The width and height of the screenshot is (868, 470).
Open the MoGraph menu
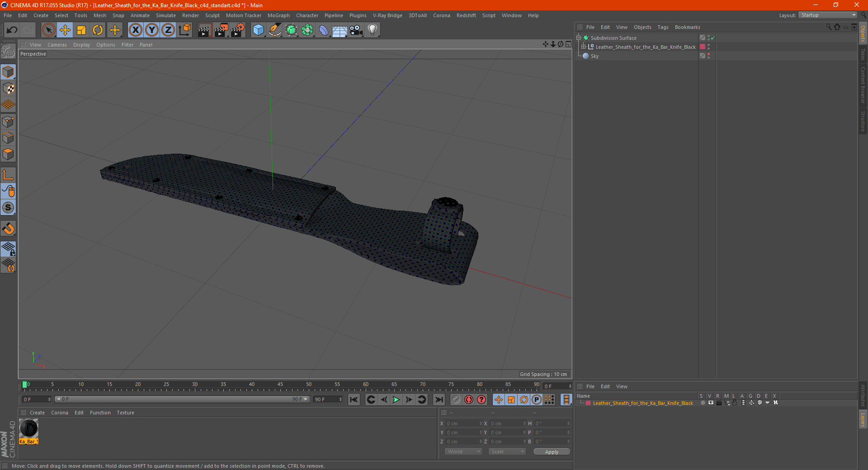(x=278, y=15)
